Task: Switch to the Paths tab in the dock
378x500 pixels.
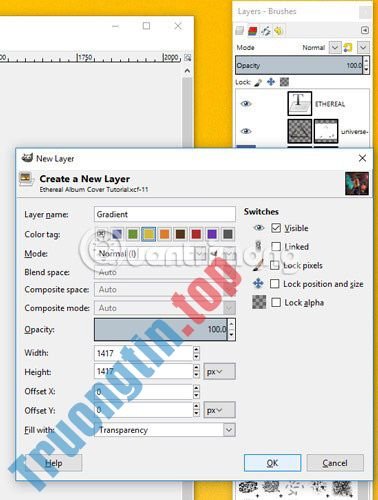Action: click(266, 31)
